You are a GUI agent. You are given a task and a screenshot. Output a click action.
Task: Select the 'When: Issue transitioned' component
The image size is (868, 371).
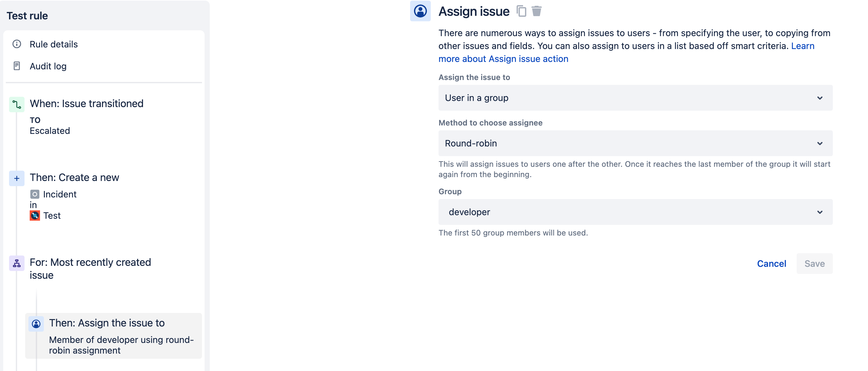click(x=86, y=104)
